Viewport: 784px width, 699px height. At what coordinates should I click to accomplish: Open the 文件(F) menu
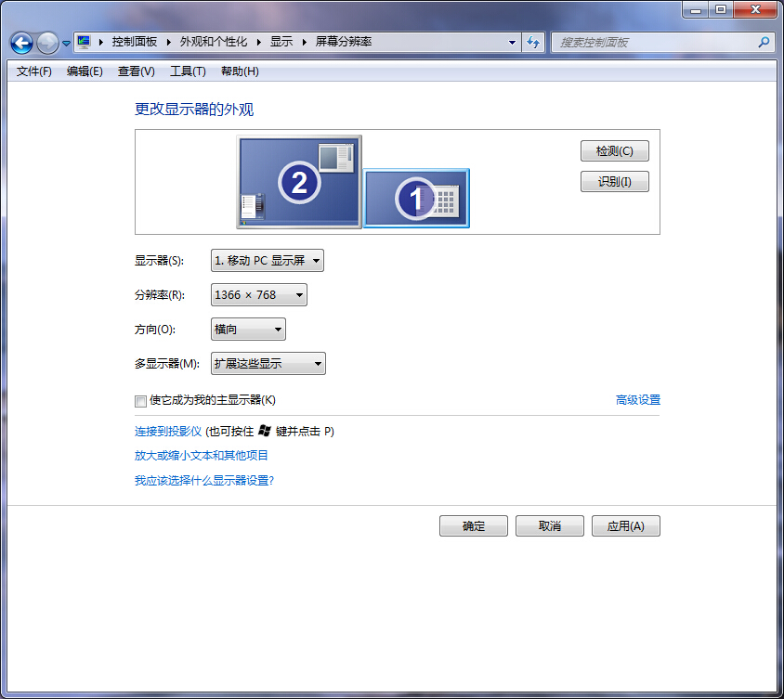pyautogui.click(x=34, y=71)
